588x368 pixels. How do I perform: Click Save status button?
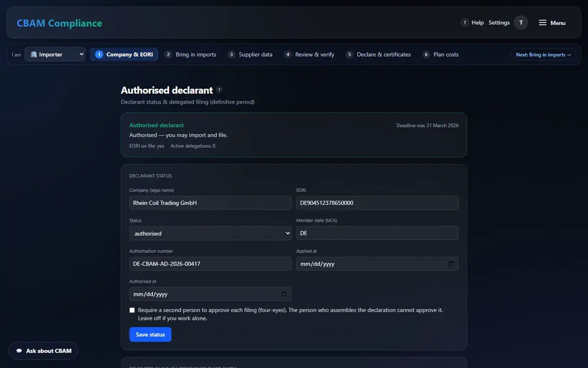[150, 335]
